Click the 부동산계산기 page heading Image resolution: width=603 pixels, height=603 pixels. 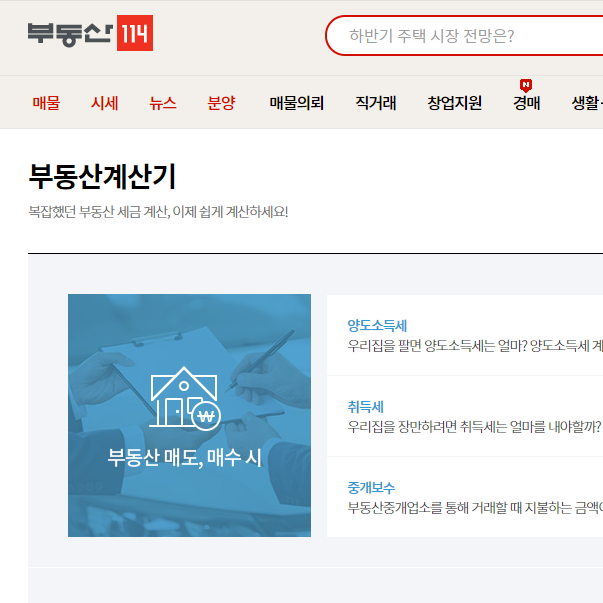102,177
